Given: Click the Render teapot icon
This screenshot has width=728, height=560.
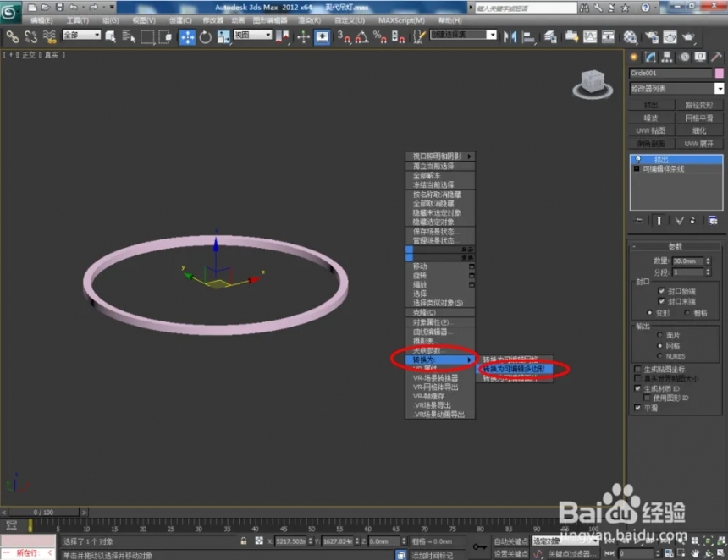Looking at the screenshot, I should click(x=688, y=37).
